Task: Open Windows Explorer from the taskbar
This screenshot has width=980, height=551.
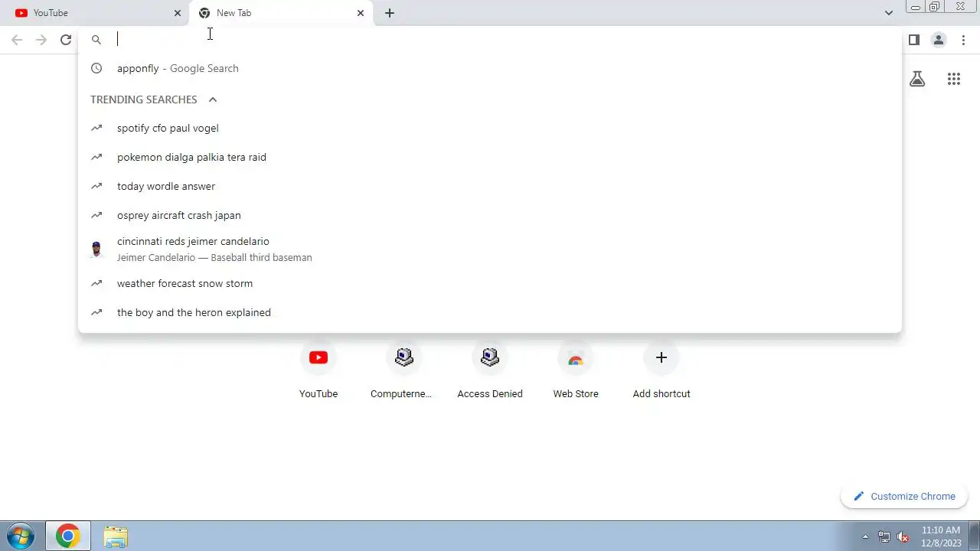Action: (x=116, y=536)
